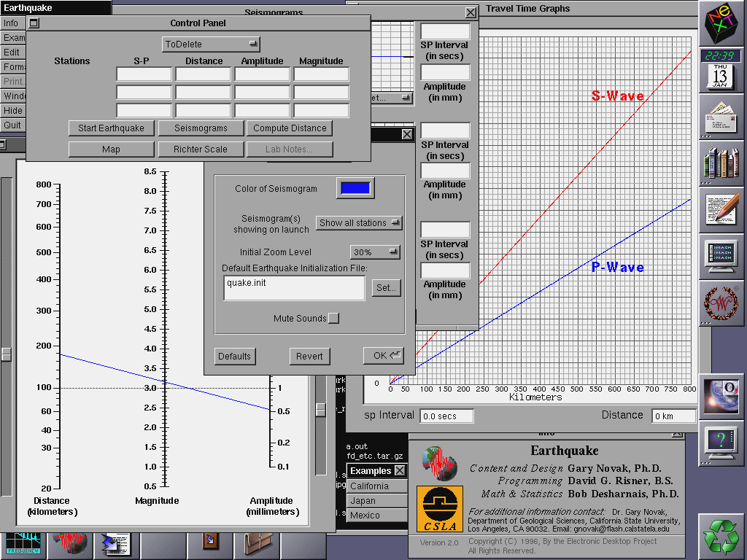
Task: Open the help question-mark monitor icon
Action: tap(721, 442)
